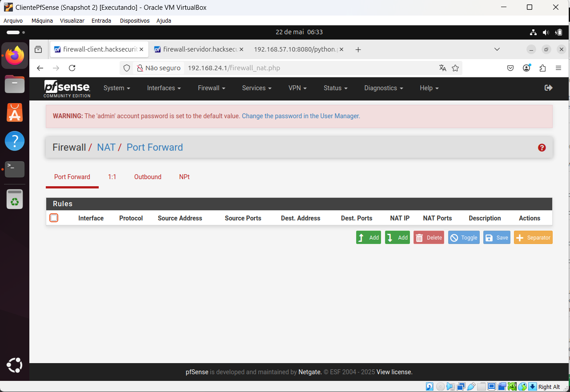Switch to the Outbound tab
This screenshot has width=570, height=392.
(148, 177)
